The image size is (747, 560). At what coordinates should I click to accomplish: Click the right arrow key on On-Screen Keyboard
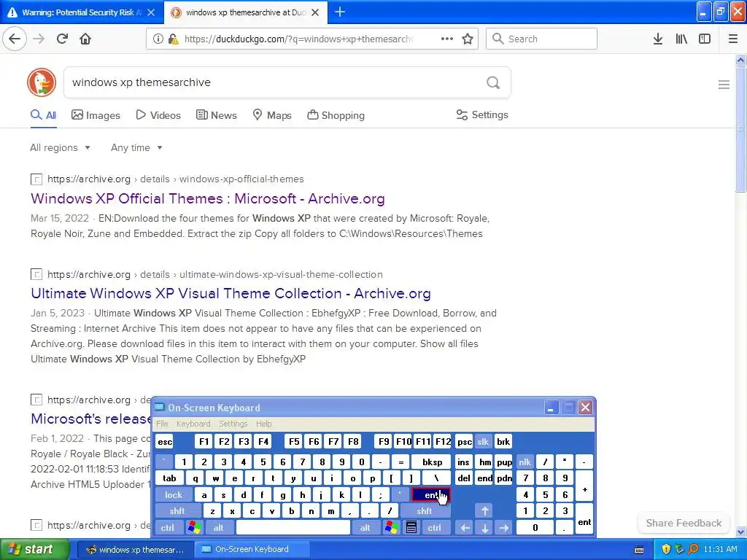[x=503, y=528]
